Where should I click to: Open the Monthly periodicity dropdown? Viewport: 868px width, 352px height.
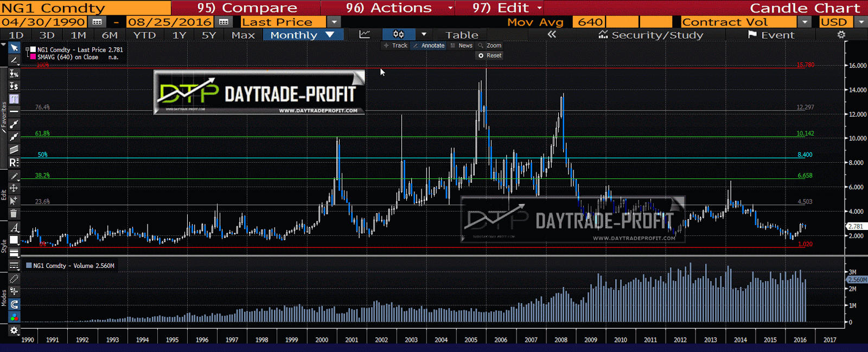303,35
